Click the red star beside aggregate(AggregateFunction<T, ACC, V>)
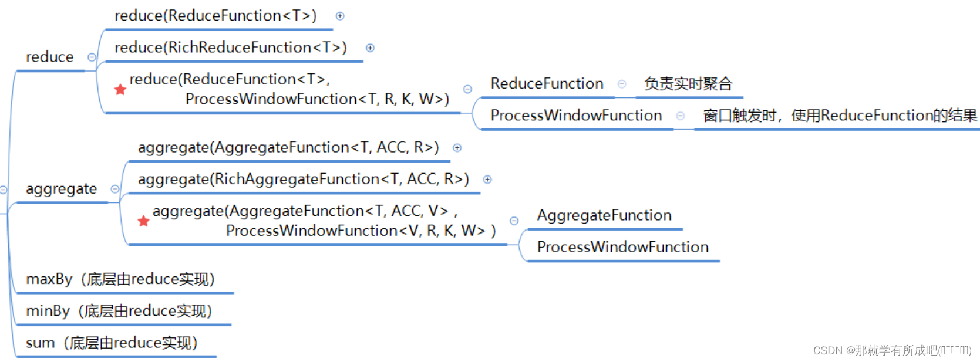This screenshot has width=980, height=362. click(143, 221)
